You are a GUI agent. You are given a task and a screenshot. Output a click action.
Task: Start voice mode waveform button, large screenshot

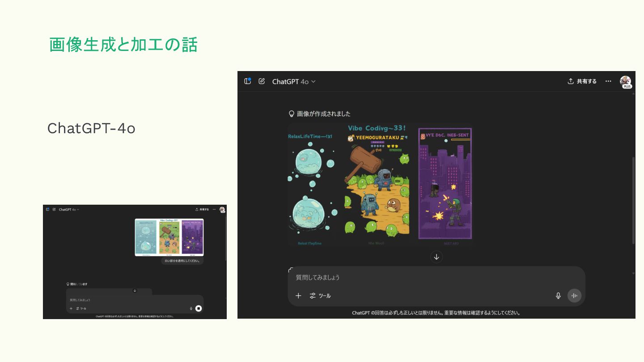click(x=575, y=296)
